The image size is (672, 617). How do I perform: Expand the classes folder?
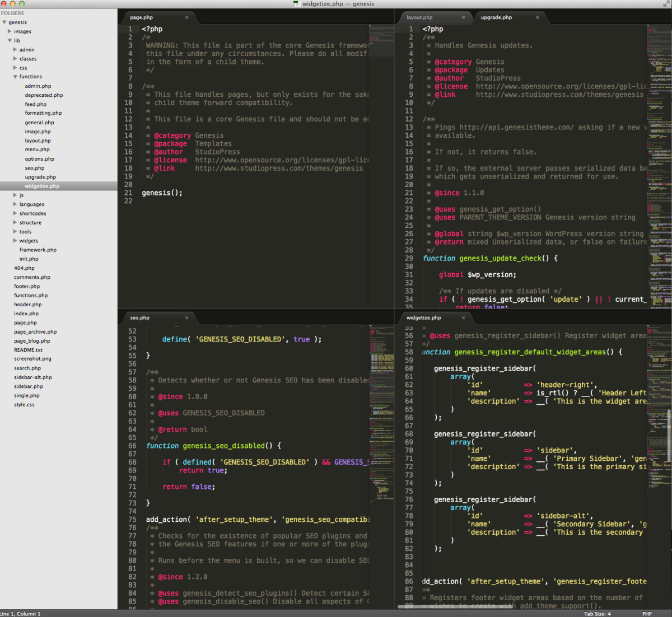coord(15,58)
